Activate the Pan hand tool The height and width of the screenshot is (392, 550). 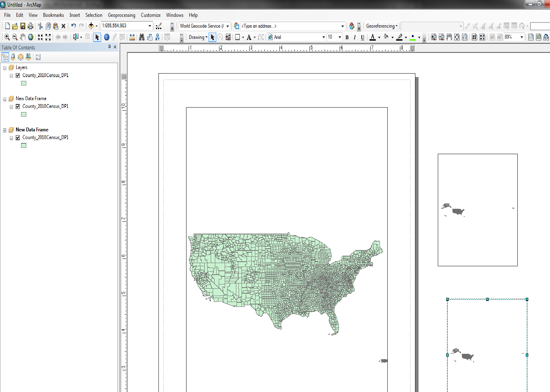pyautogui.click(x=23, y=37)
